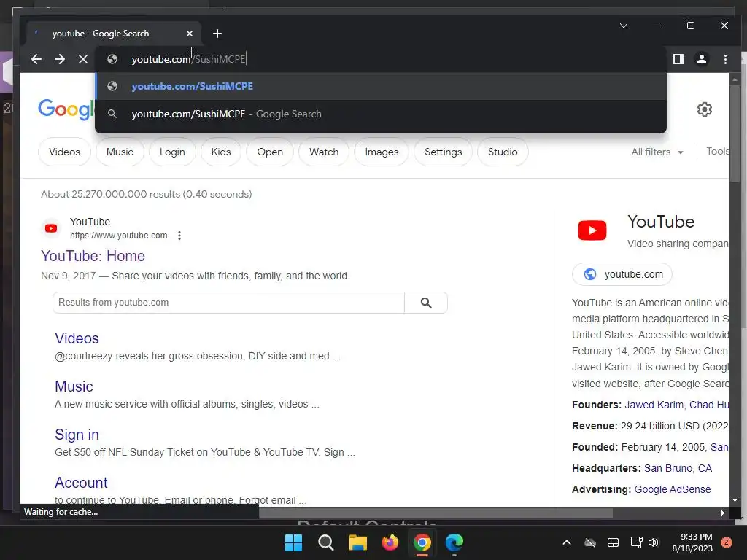
Task: Open the Videos sitelink
Action: pyautogui.click(x=77, y=338)
